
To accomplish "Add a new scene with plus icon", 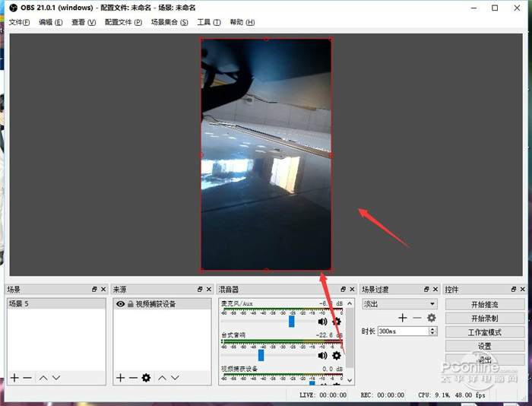I will pos(14,377).
